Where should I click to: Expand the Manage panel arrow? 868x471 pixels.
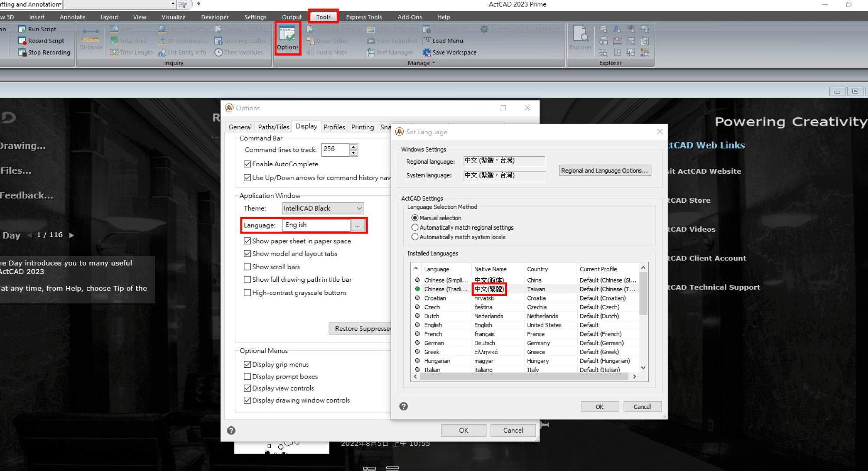(433, 63)
